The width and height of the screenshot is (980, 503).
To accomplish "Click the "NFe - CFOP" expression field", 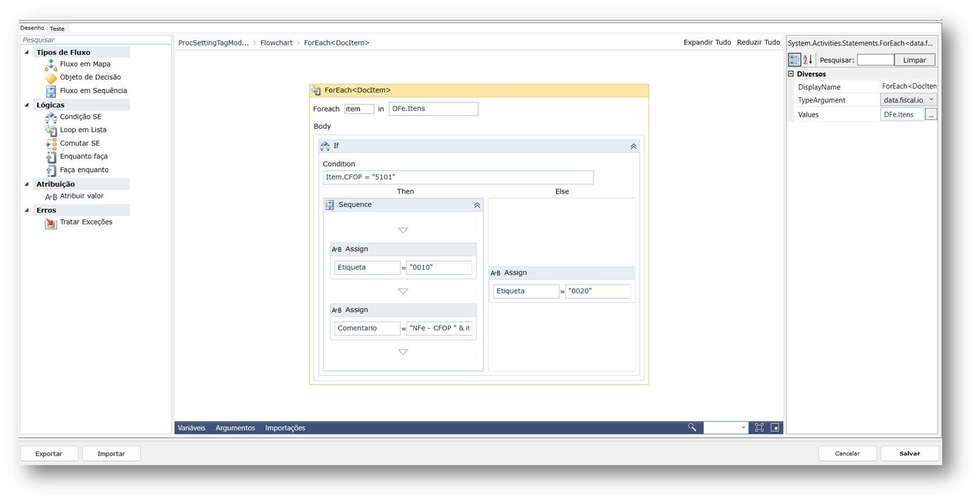I will pos(439,329).
